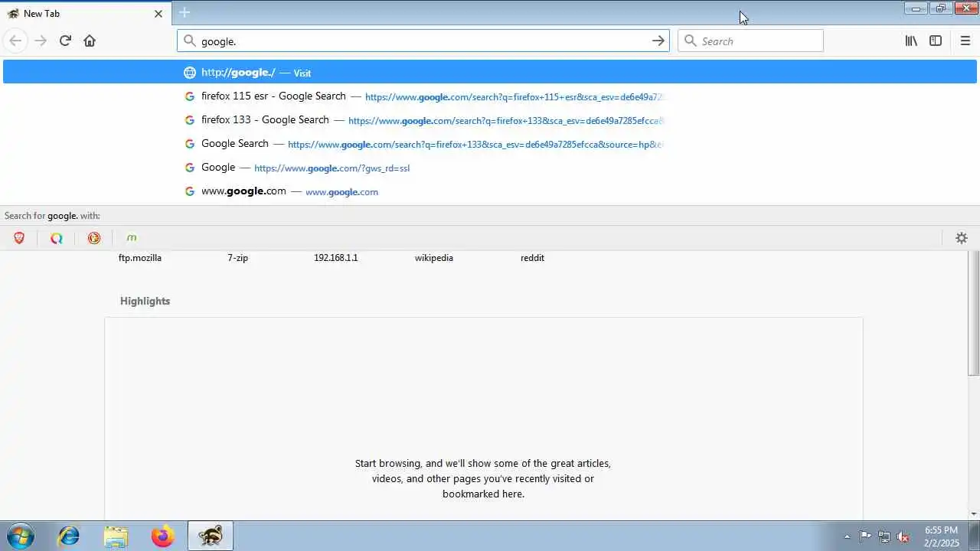Launch Internet Explorer from taskbar
Image resolution: width=980 pixels, height=551 pixels.
click(x=69, y=536)
